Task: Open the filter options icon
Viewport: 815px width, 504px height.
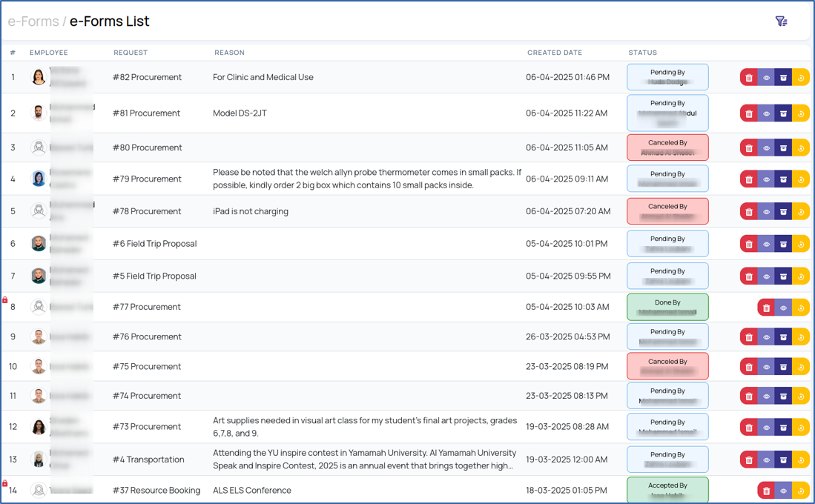Action: [781, 21]
